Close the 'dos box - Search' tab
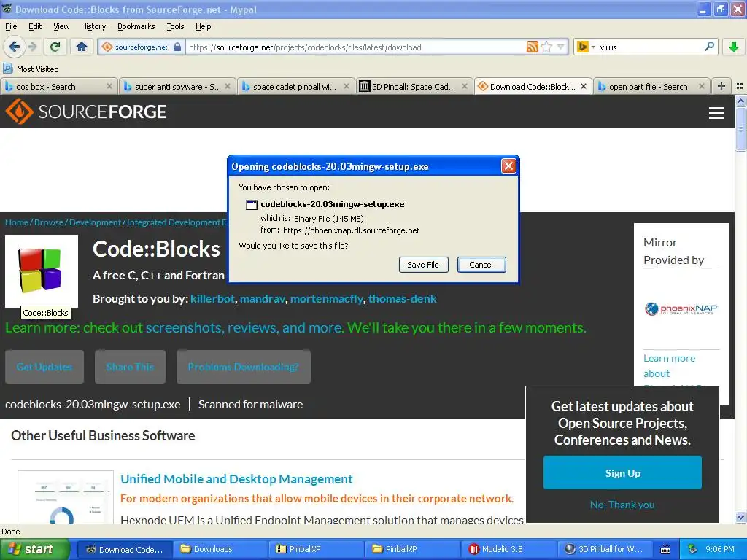The image size is (747, 560). pyautogui.click(x=109, y=86)
